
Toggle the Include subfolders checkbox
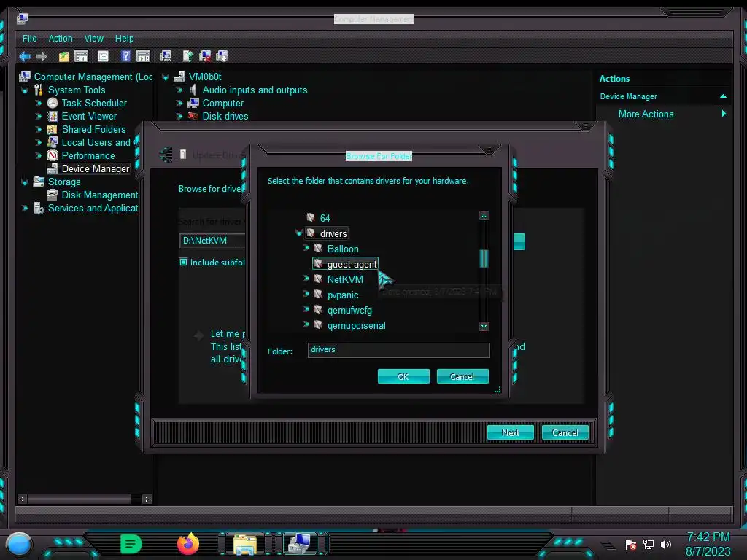[x=183, y=262]
